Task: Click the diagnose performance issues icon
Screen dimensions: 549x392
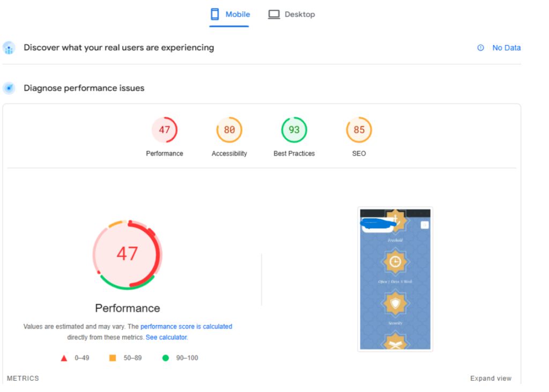Action: 9,88
